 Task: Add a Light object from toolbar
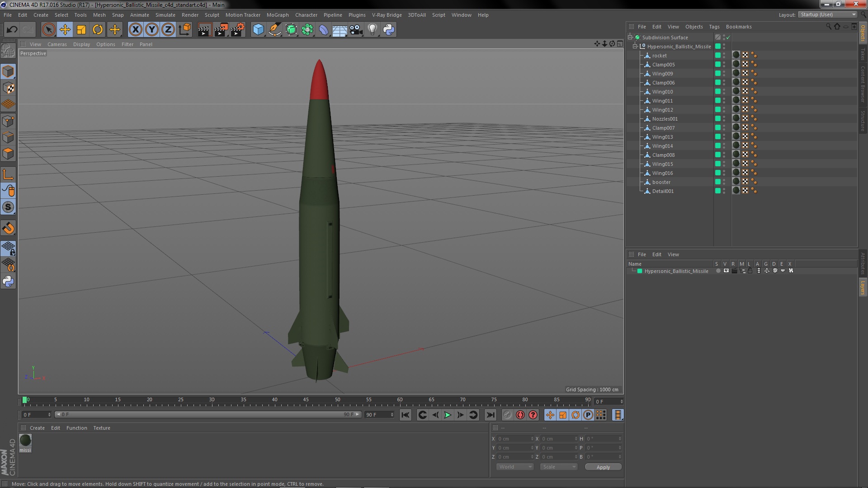pyautogui.click(x=372, y=30)
